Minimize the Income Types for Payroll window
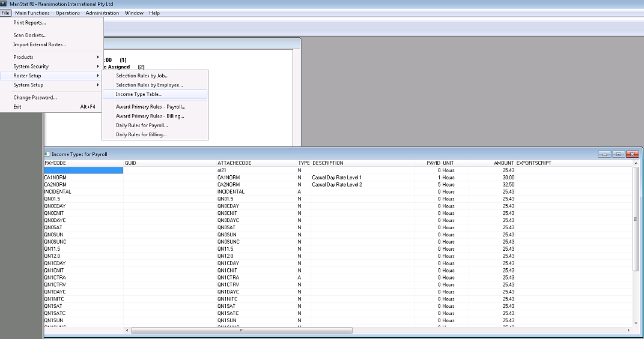This screenshot has height=339, width=644. coord(604,154)
